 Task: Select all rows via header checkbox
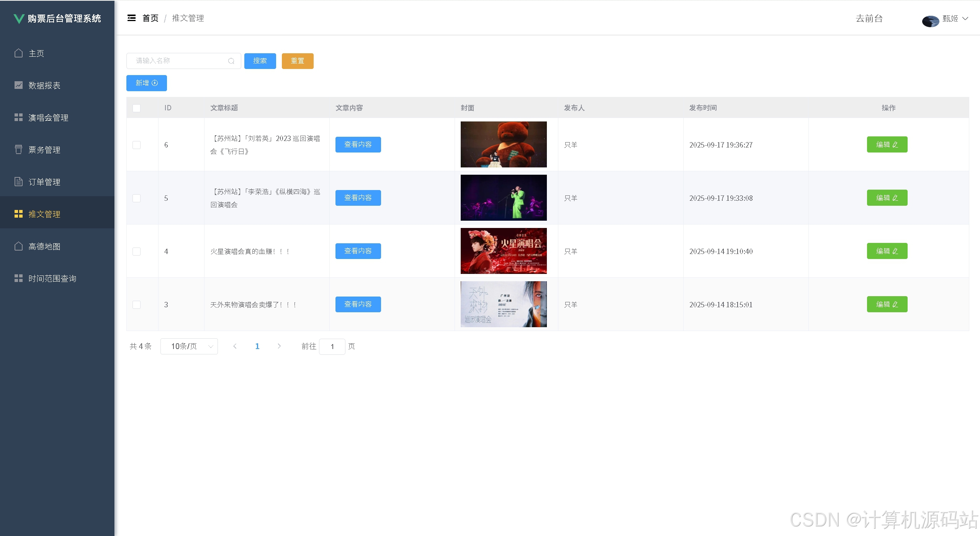point(136,108)
